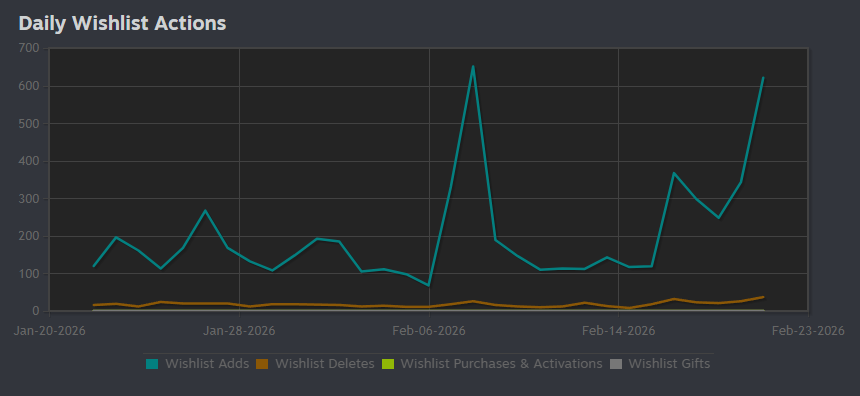Click the lowest Wishlist Adds dip at Feb-06-2026
The height and width of the screenshot is (396, 860).
428,285
